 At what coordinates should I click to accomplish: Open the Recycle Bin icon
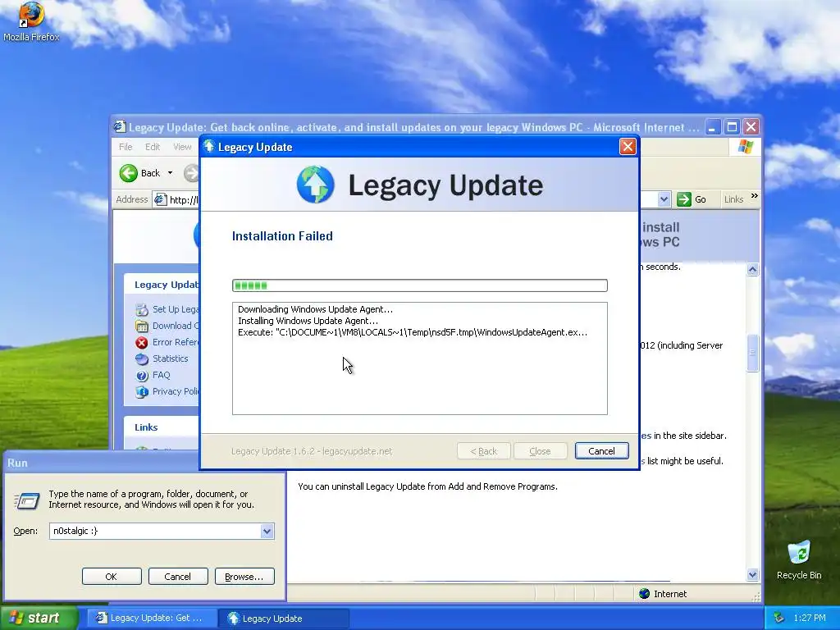799,559
